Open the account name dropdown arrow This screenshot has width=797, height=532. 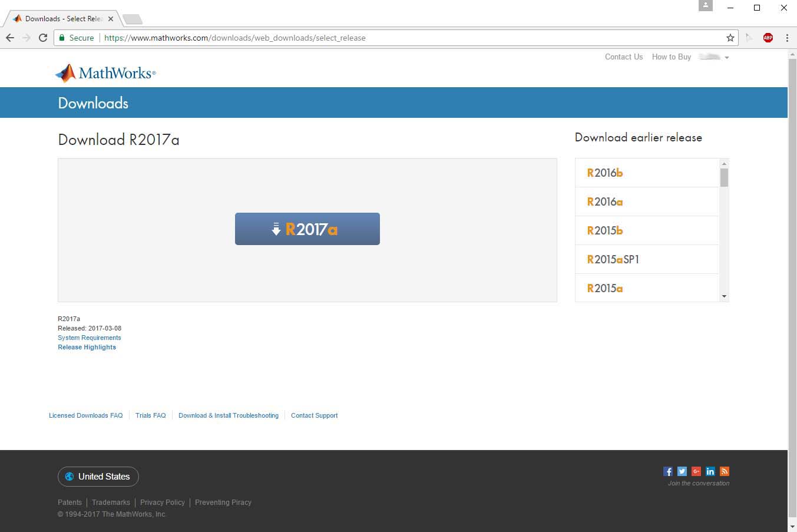727,58
